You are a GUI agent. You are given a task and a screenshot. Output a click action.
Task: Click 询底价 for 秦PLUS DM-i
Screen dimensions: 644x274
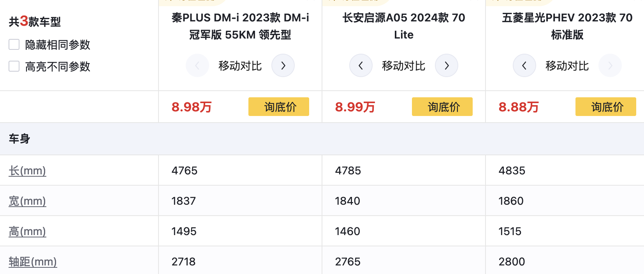click(279, 107)
